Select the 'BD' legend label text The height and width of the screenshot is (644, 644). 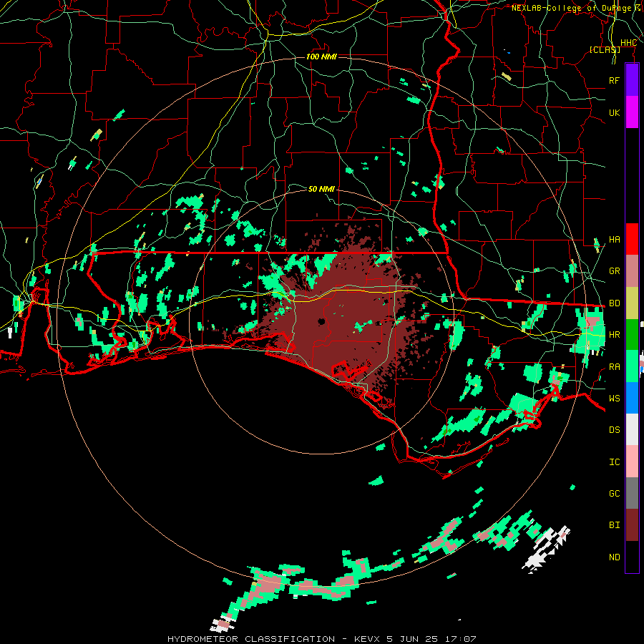coord(614,303)
